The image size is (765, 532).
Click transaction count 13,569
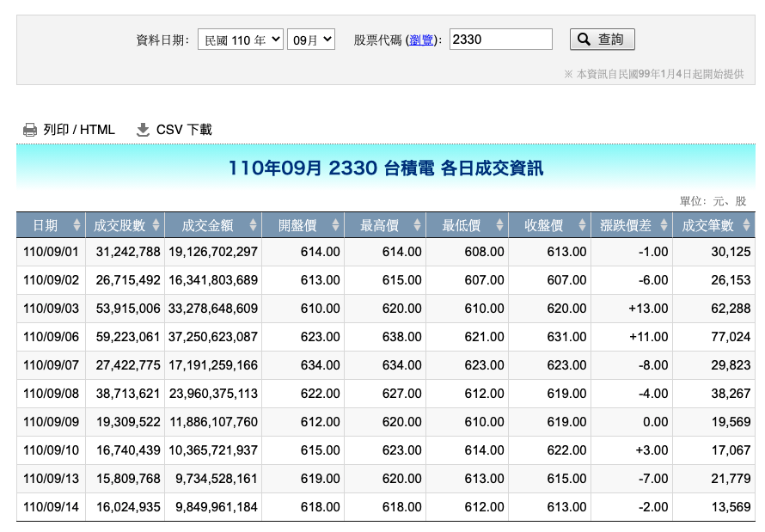pos(731,506)
